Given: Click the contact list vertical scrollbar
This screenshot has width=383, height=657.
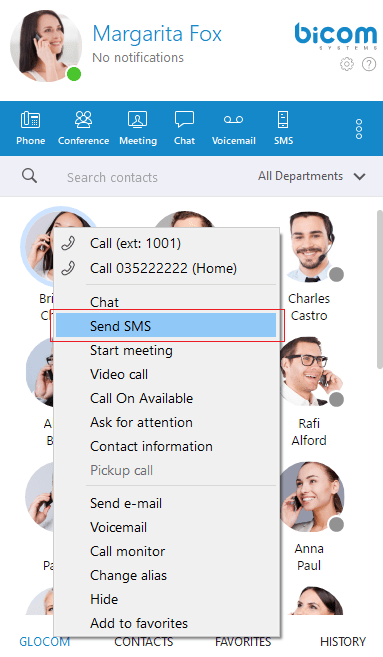Looking at the screenshot, I should click(379, 289).
